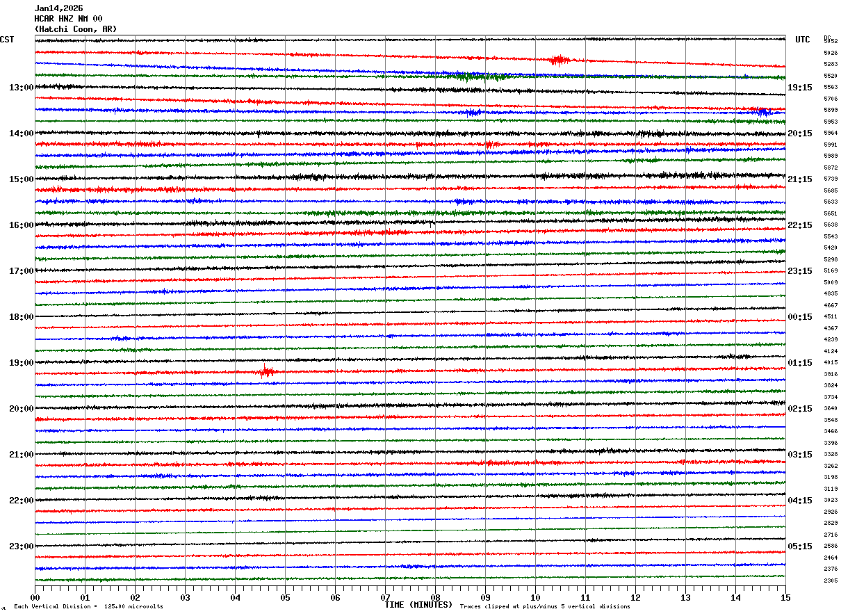Click the 23:15 UTC time label
Image resolution: width=841 pixels, height=616 pixels.
pos(800,271)
